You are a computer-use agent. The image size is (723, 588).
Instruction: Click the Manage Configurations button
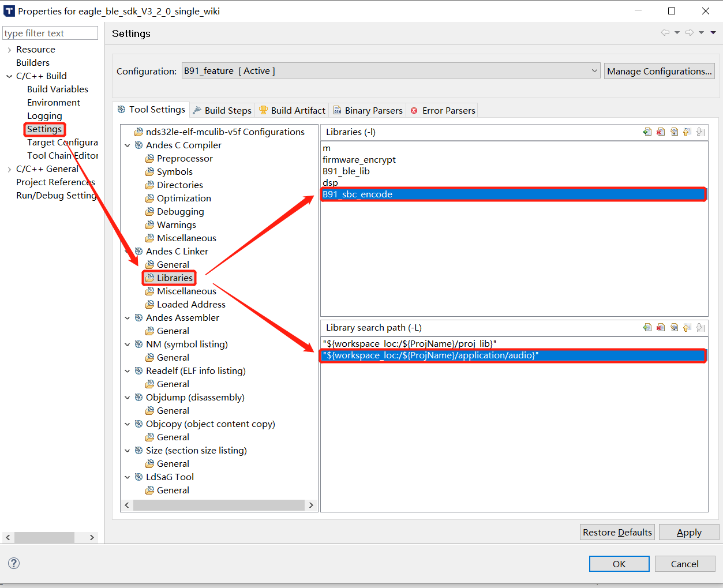click(659, 71)
